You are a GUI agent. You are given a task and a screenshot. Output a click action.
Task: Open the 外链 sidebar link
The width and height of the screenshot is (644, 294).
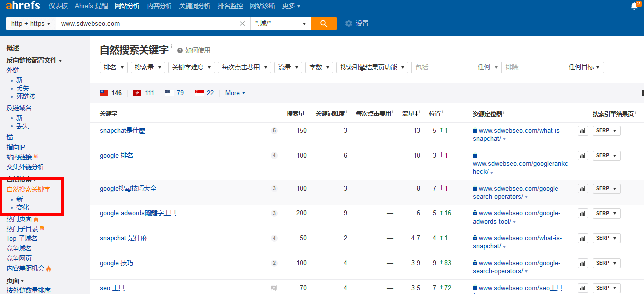[13, 70]
